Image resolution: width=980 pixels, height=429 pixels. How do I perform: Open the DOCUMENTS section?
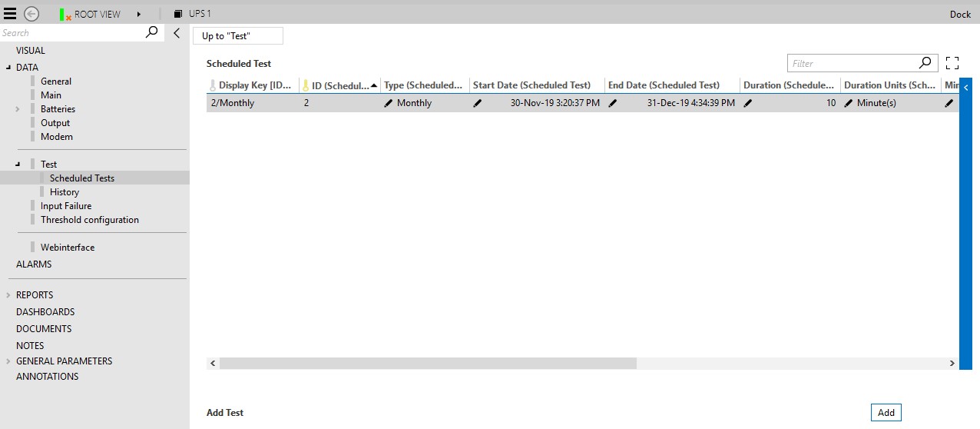(x=44, y=329)
